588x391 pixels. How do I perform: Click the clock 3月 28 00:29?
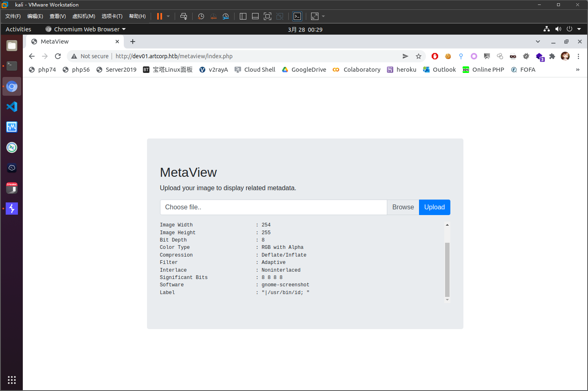305,29
